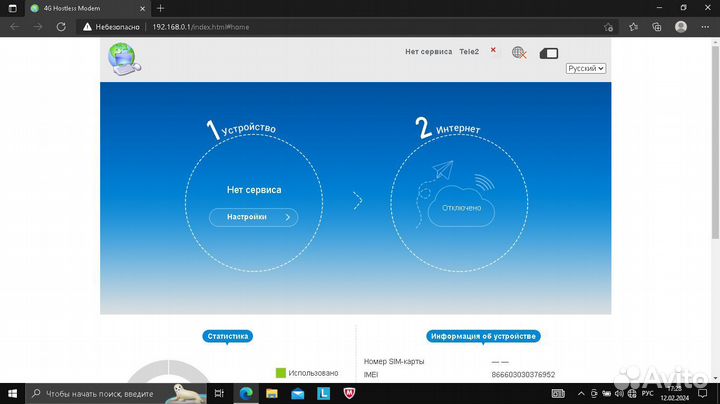
Task: Click the taskbar clock 12.02.2024
Action: pyautogui.click(x=675, y=393)
